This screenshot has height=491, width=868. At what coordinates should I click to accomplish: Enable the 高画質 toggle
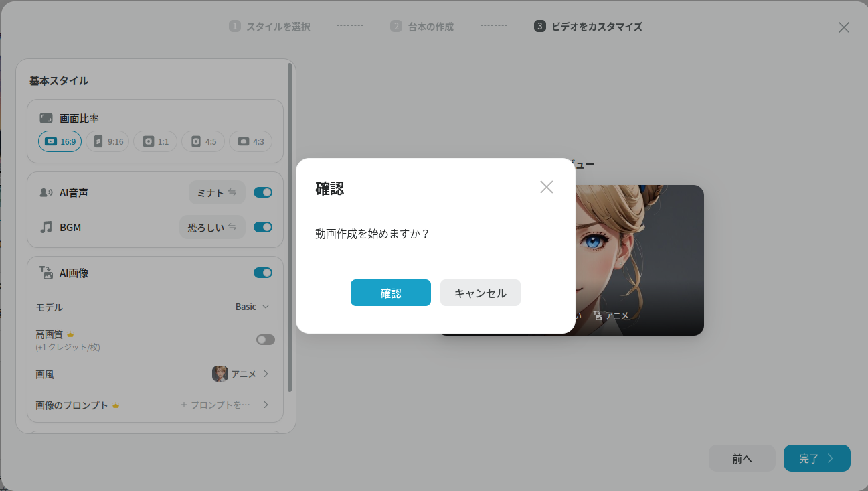coord(265,340)
